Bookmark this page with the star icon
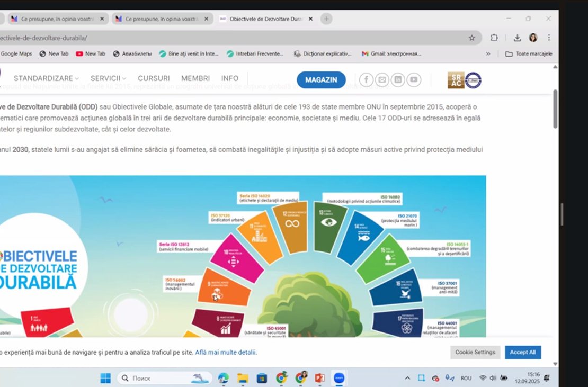 coord(471,38)
